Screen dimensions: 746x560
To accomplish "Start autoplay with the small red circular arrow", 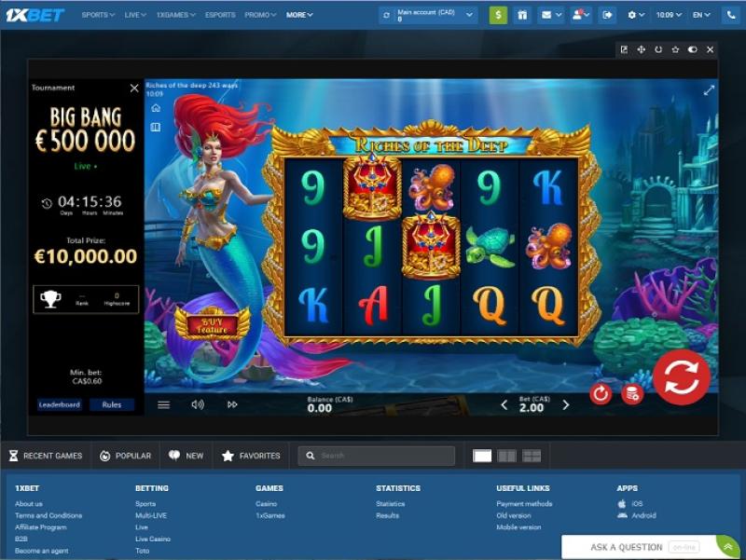I will (601, 393).
